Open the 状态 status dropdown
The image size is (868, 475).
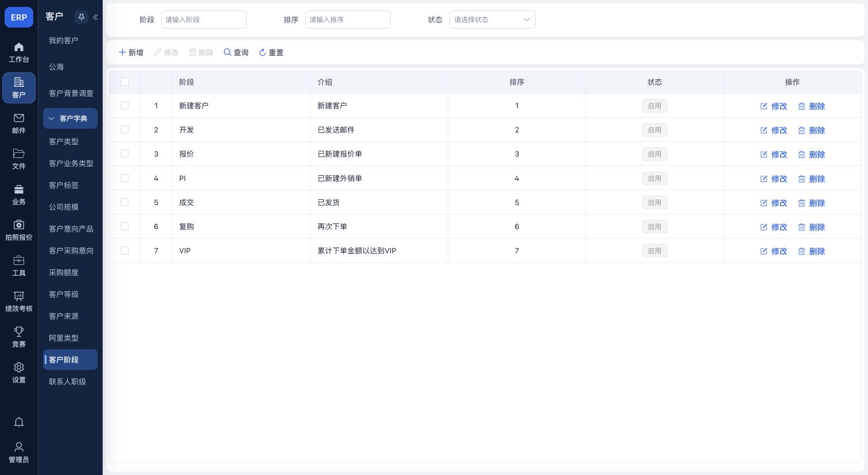(x=493, y=20)
